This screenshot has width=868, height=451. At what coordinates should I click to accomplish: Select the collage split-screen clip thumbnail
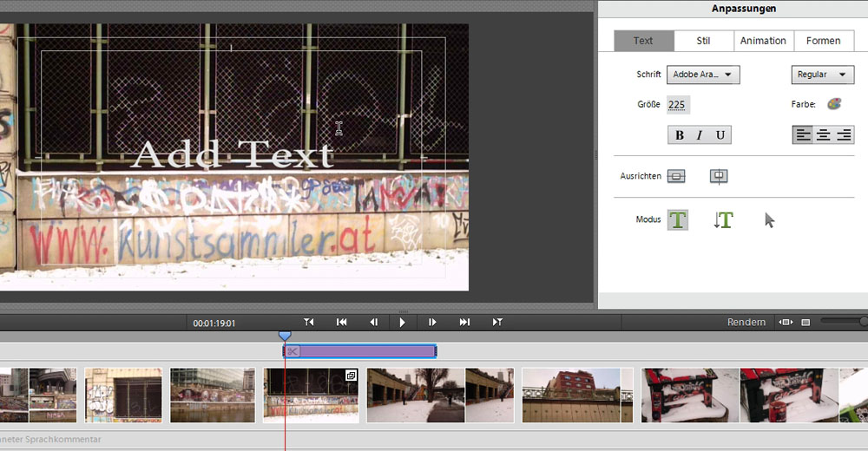38,395
